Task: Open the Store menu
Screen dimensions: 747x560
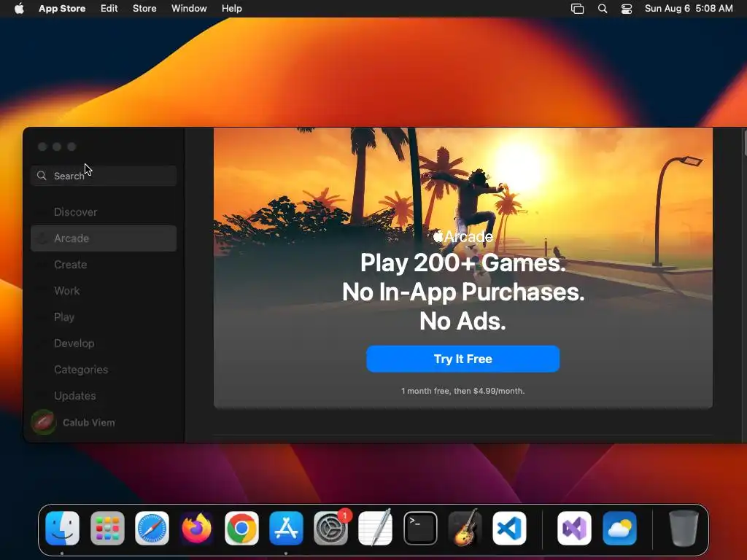Action: (144, 9)
